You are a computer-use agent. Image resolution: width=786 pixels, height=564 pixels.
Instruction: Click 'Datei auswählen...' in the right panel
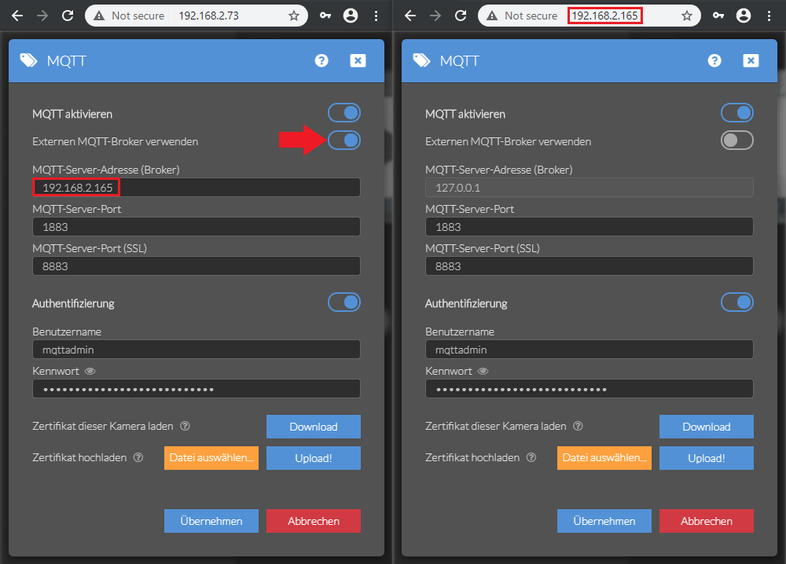pyautogui.click(x=604, y=458)
